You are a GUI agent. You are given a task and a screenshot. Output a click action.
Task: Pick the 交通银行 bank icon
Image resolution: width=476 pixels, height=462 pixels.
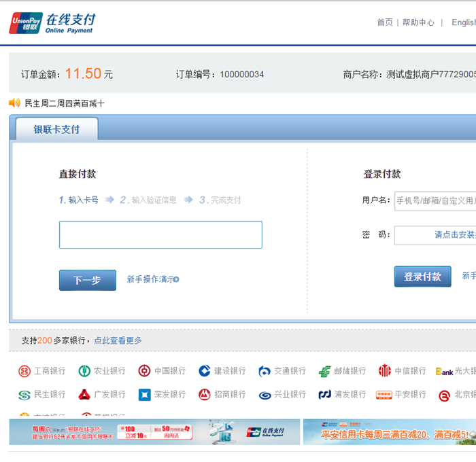tap(265, 371)
